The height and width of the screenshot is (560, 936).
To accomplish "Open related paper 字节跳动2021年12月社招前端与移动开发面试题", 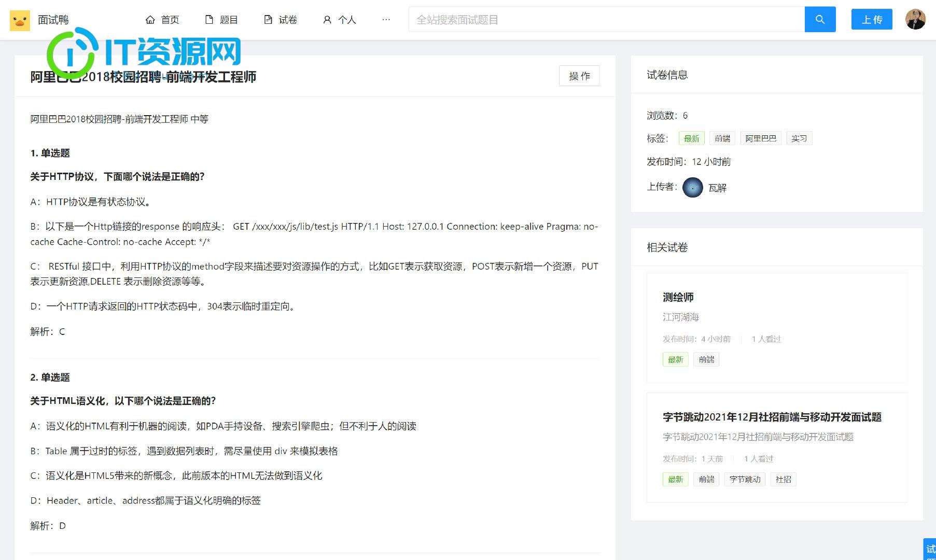I will pos(772,417).
